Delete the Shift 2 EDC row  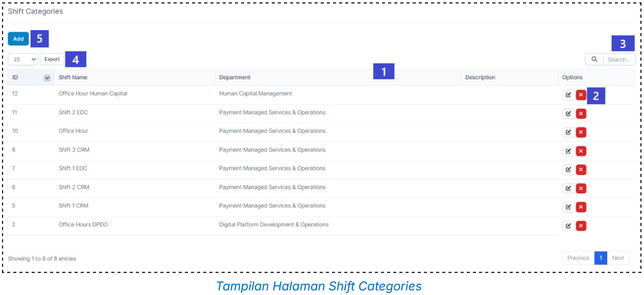pos(581,114)
